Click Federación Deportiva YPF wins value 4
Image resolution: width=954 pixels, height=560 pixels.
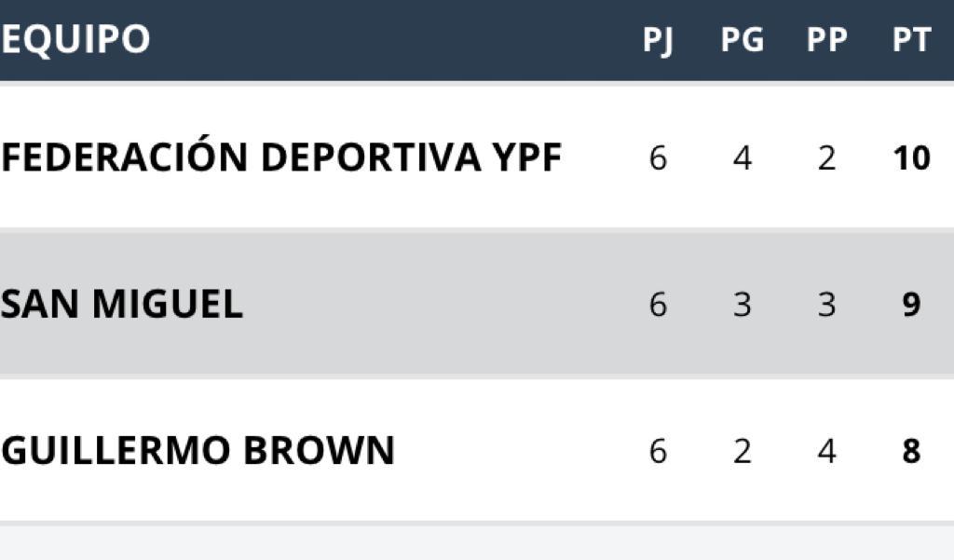743,158
